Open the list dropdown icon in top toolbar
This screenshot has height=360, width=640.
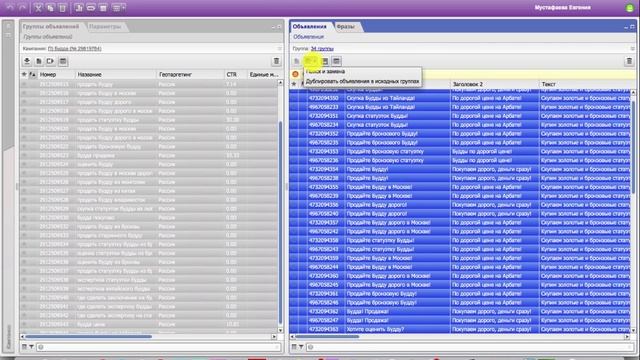[x=118, y=8]
